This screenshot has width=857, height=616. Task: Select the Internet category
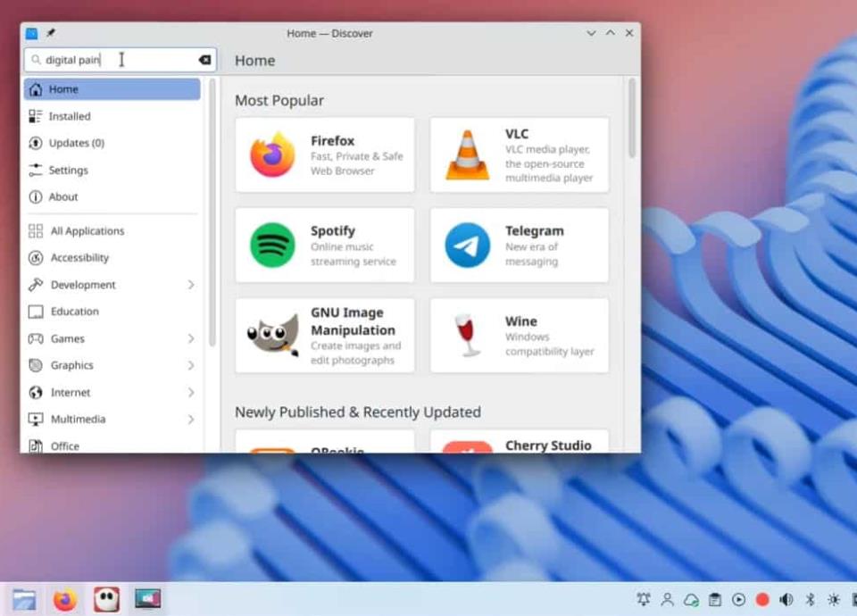112,393
